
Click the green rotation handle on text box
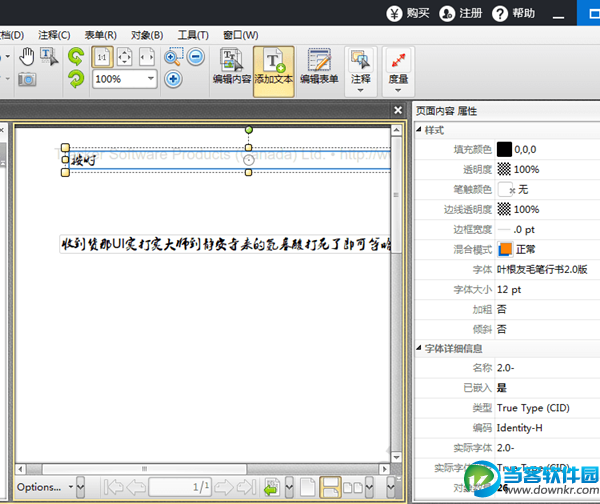click(249, 130)
